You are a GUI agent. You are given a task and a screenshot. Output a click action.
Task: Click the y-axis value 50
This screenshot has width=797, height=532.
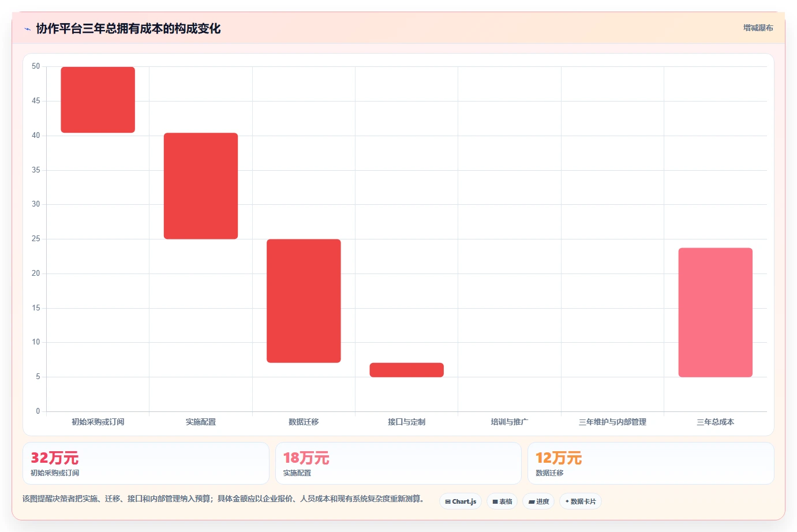pos(36,66)
